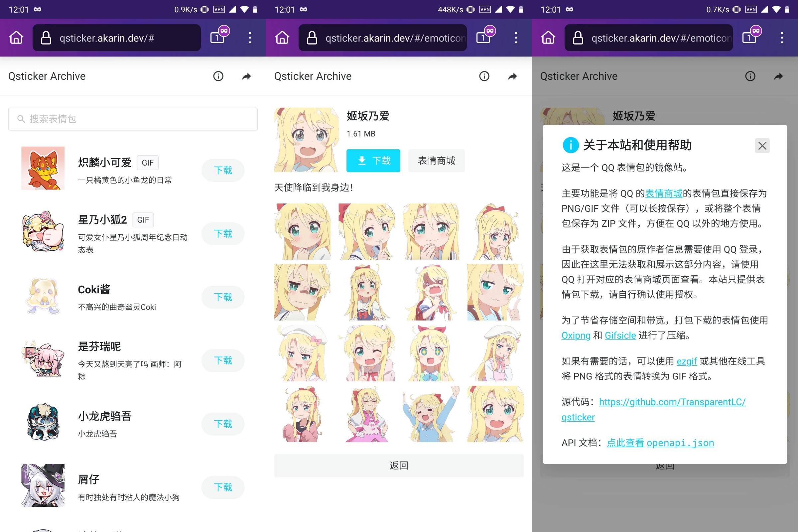The image size is (798, 532).
Task: Tap home icon in leftmost browser toolbar
Action: click(16, 38)
